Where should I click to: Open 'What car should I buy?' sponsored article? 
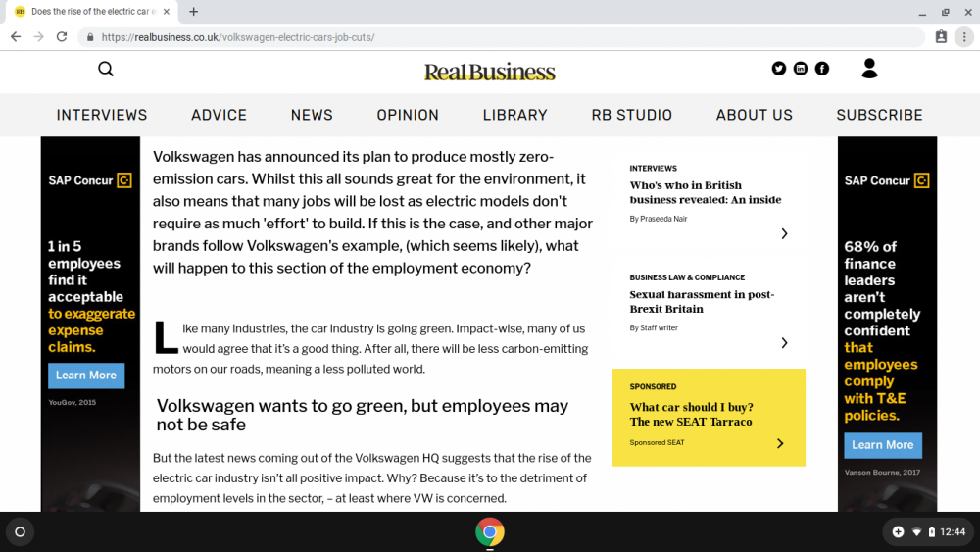(x=691, y=414)
